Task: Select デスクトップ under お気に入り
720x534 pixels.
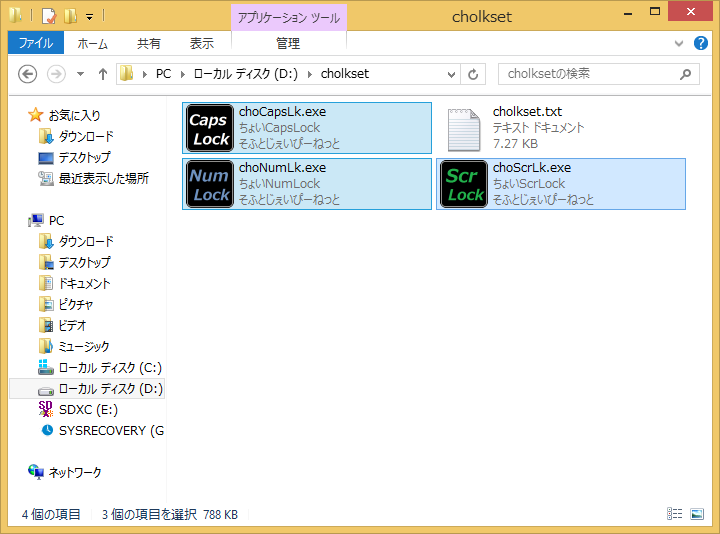Action: (x=84, y=157)
